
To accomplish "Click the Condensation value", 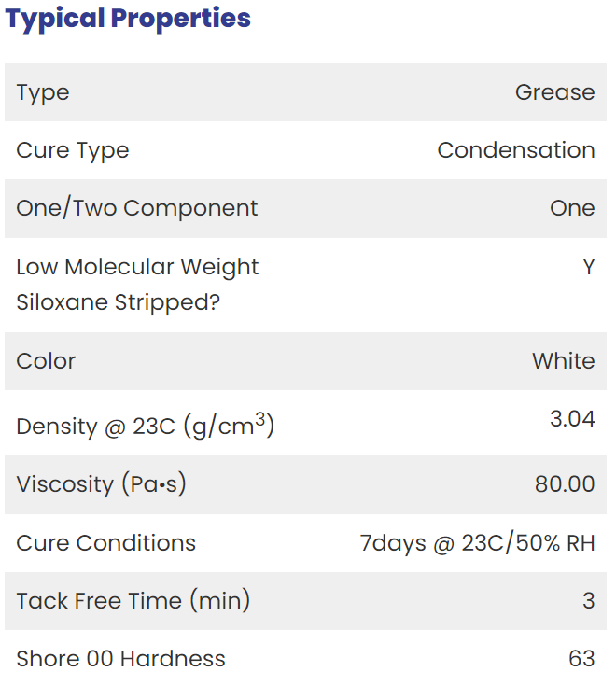I will point(516,150).
